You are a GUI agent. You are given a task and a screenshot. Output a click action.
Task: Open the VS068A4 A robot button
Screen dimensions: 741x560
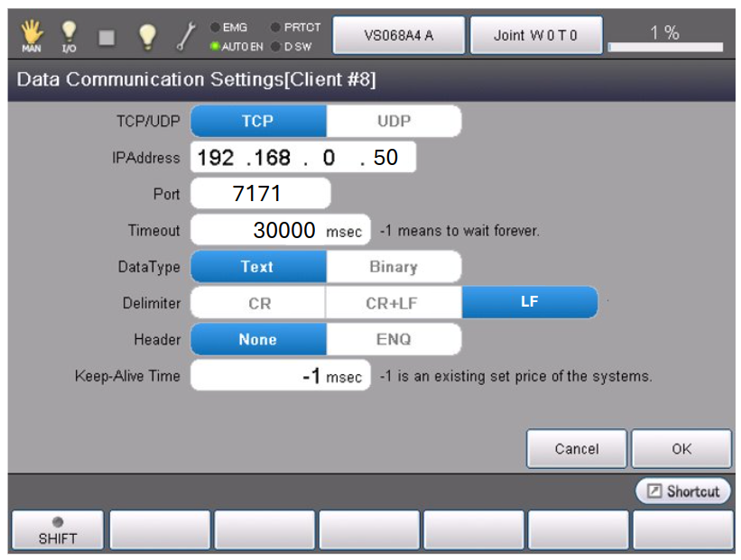coord(398,35)
